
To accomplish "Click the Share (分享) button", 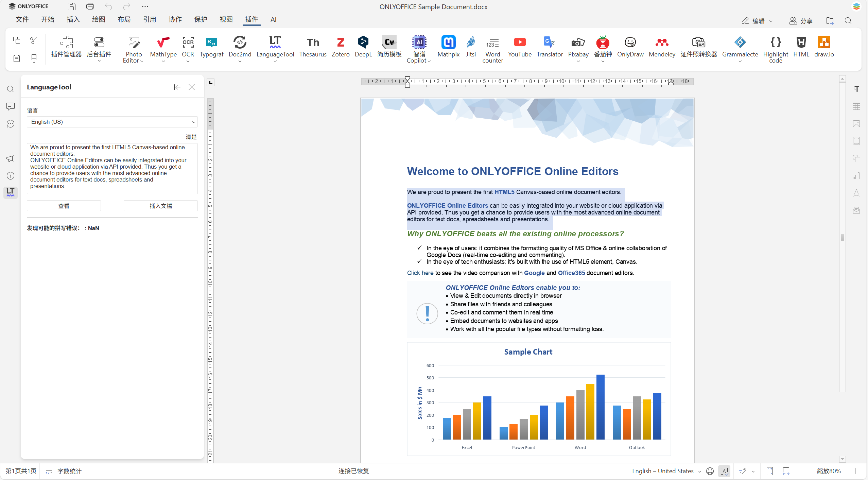I will pyautogui.click(x=801, y=21).
